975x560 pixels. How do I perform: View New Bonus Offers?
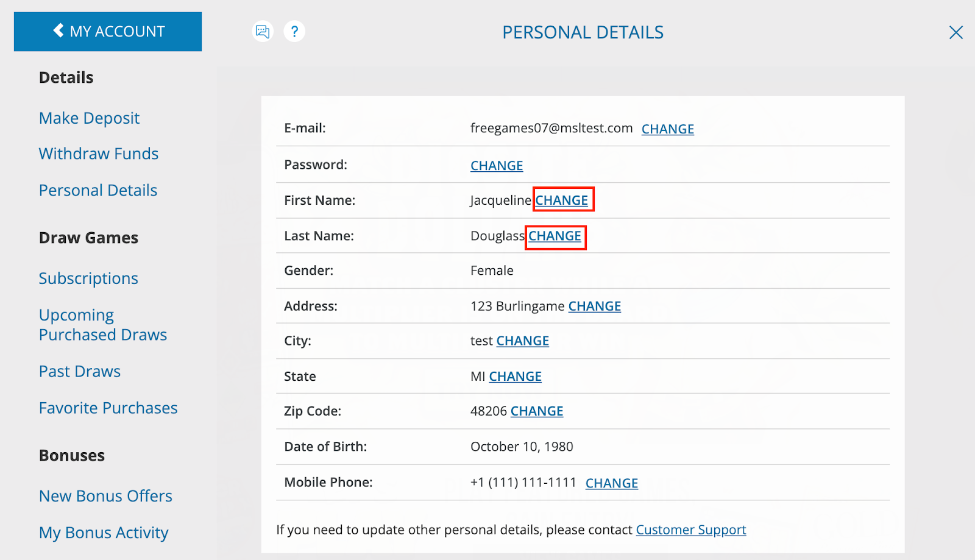[105, 496]
